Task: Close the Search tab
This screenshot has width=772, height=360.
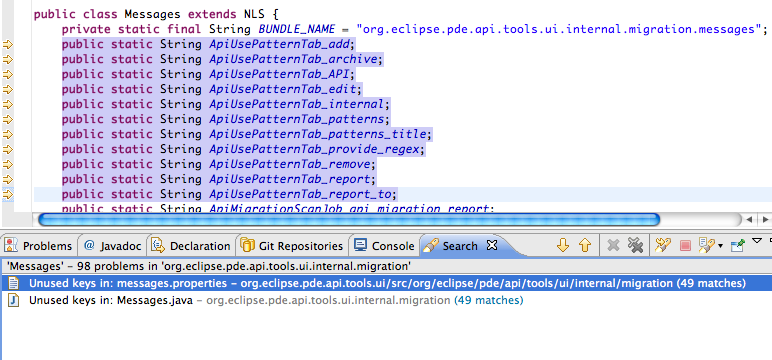Action: (x=491, y=245)
